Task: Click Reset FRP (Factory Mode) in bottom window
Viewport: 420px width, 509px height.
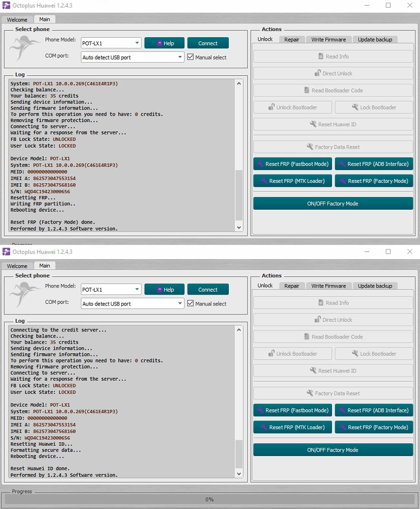Action: click(x=374, y=427)
